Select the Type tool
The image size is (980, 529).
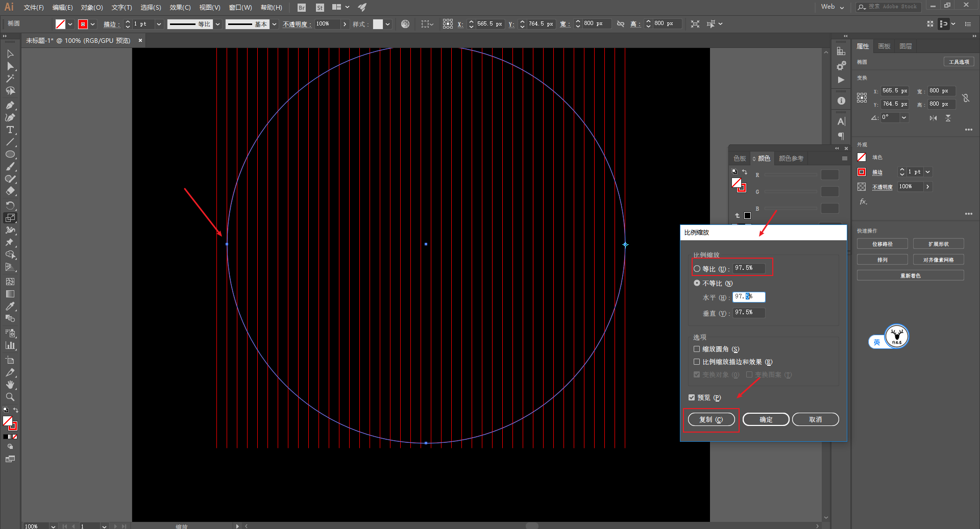[x=10, y=130]
